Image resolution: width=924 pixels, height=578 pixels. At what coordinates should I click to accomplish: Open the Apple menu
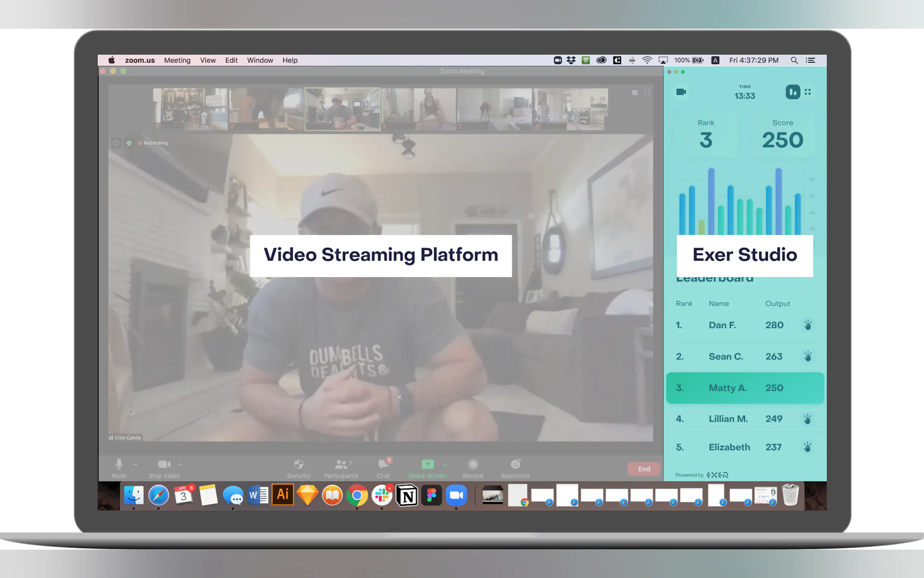pyautogui.click(x=112, y=60)
